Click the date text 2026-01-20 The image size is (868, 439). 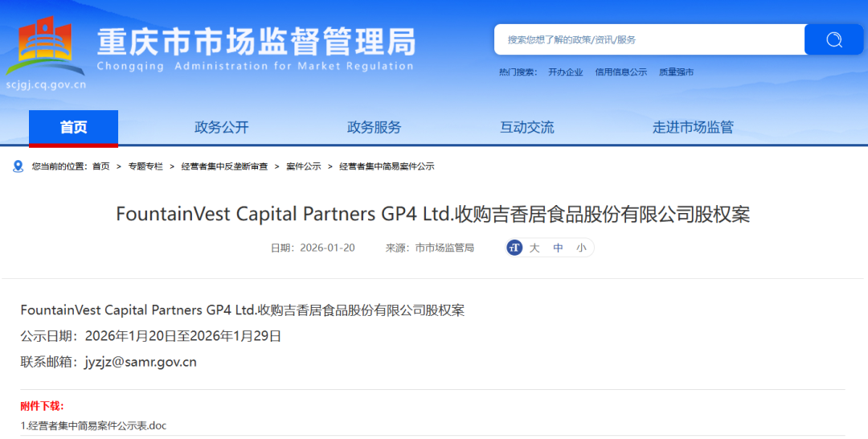pyautogui.click(x=327, y=248)
